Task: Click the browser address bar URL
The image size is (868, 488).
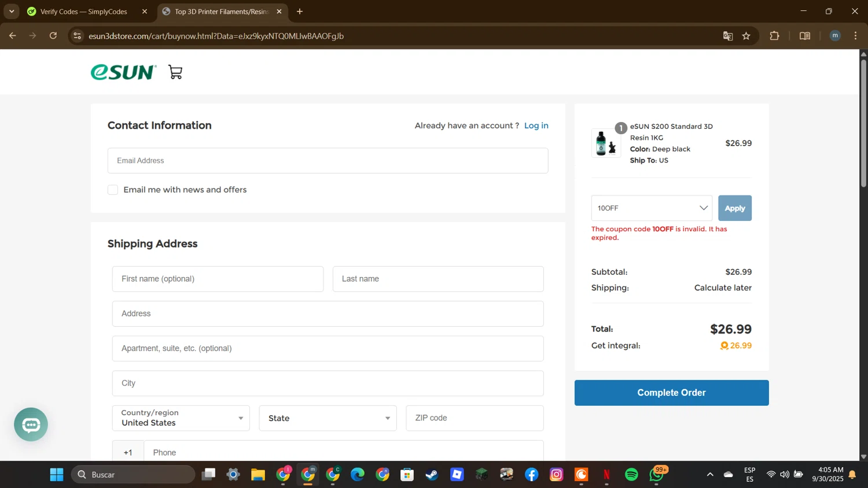Action: (x=216, y=36)
